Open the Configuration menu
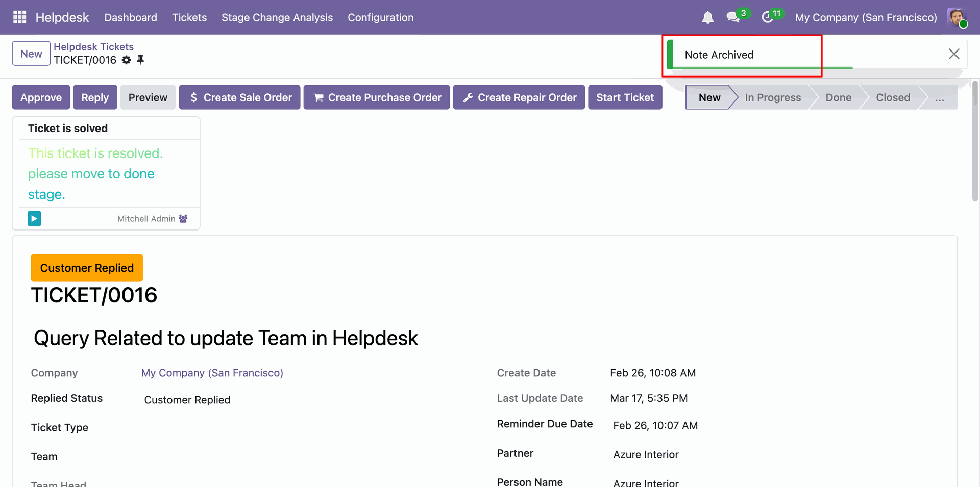Viewport: 980px width, 487px height. (x=380, y=17)
